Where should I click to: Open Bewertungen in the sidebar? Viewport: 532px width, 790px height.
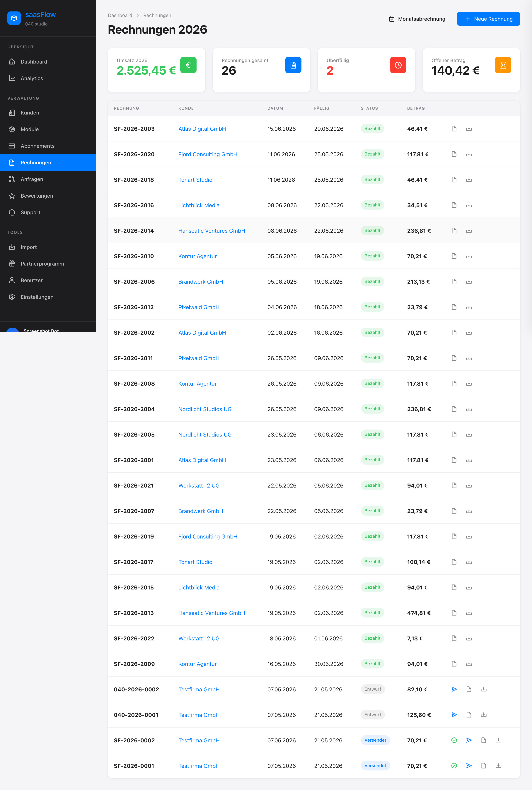click(48, 196)
